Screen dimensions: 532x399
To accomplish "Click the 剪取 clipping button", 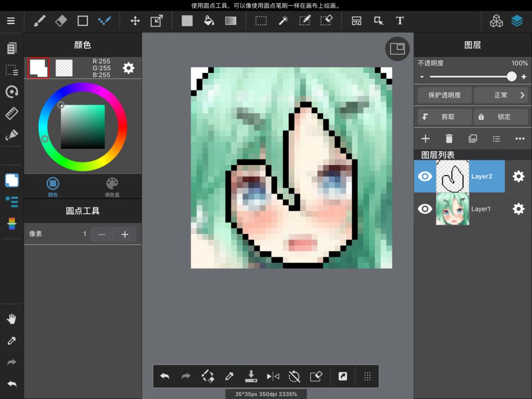I will click(444, 117).
